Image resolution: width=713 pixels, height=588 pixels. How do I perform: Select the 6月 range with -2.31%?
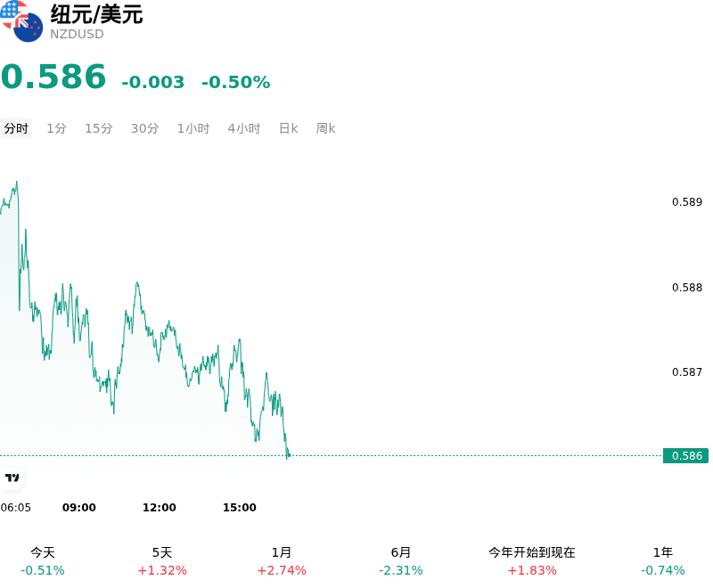point(400,561)
